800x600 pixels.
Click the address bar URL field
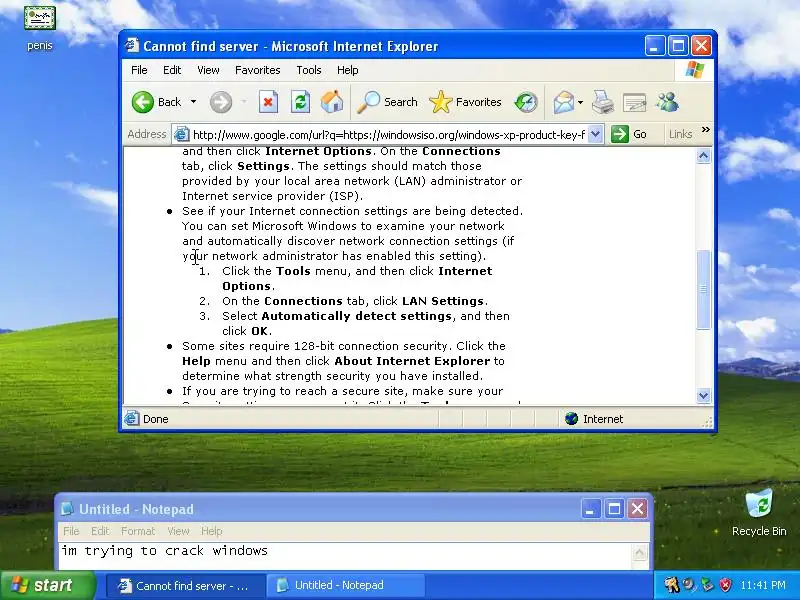(x=389, y=135)
